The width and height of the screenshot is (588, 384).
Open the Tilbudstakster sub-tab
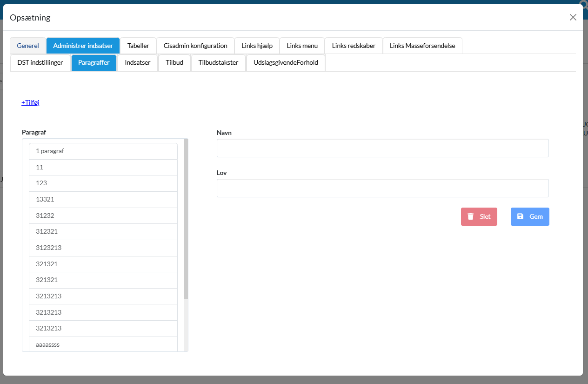pyautogui.click(x=218, y=62)
